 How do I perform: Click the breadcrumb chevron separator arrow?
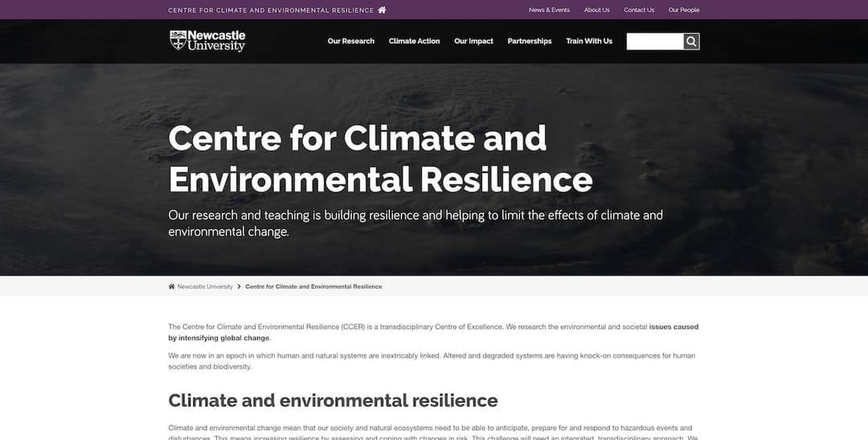(239, 286)
